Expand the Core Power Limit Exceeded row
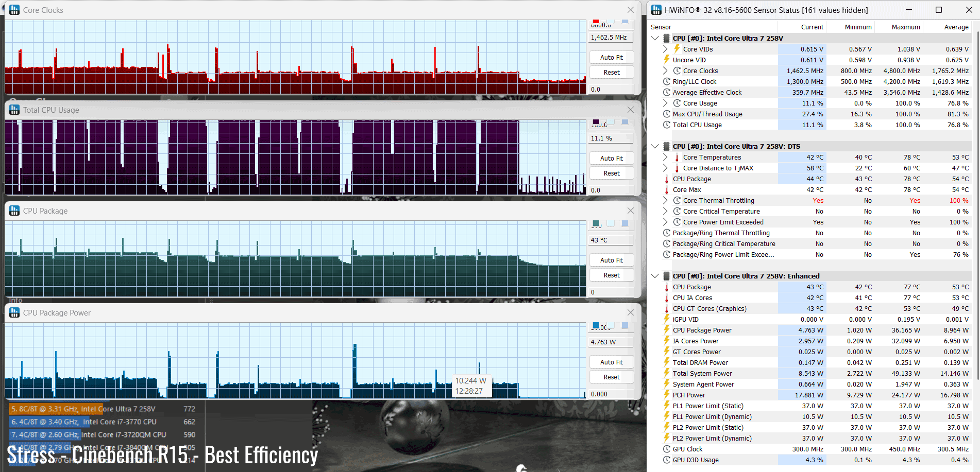This screenshot has width=980, height=472. tap(665, 222)
